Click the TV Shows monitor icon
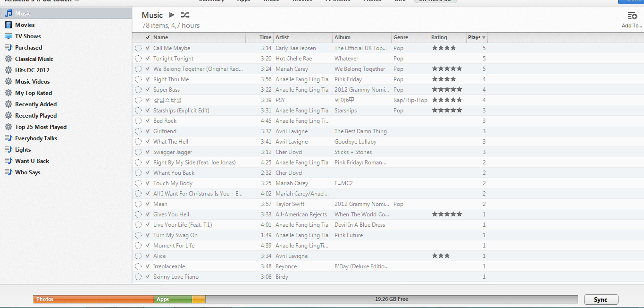Viewport: 644px width, 308px height. click(8, 36)
